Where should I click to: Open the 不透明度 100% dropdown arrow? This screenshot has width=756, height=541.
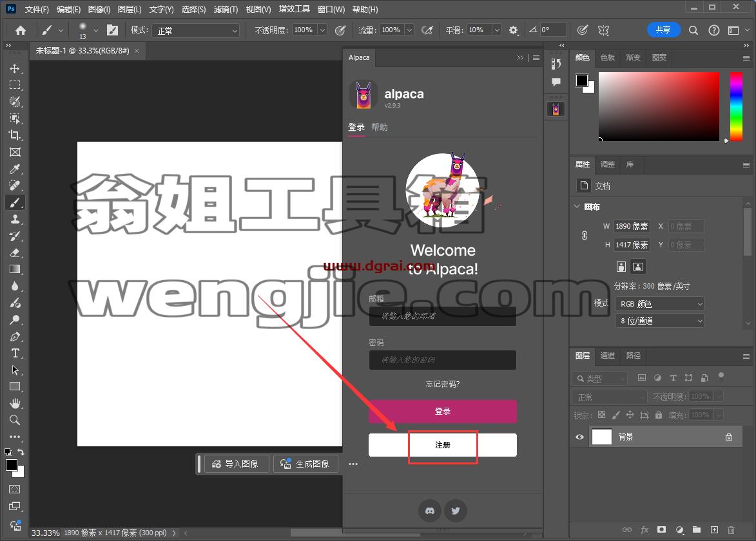pyautogui.click(x=322, y=30)
